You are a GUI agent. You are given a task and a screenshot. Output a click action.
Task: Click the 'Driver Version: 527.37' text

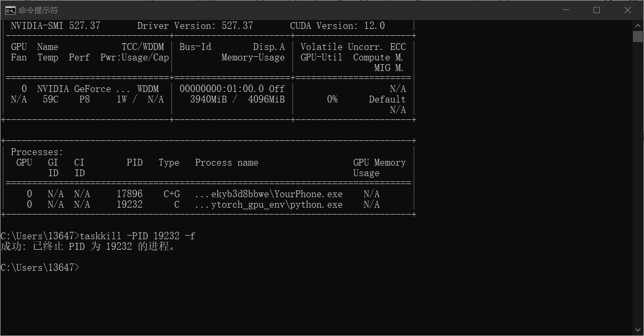click(x=195, y=26)
